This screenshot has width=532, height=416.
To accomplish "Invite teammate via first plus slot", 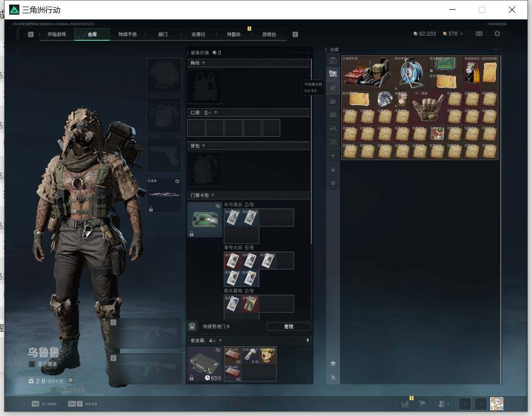I will coord(465,404).
